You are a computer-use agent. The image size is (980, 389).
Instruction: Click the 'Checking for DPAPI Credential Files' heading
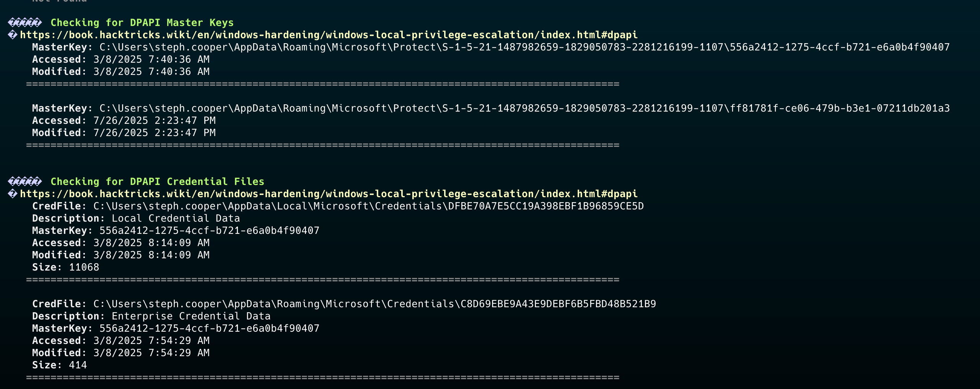tap(157, 182)
